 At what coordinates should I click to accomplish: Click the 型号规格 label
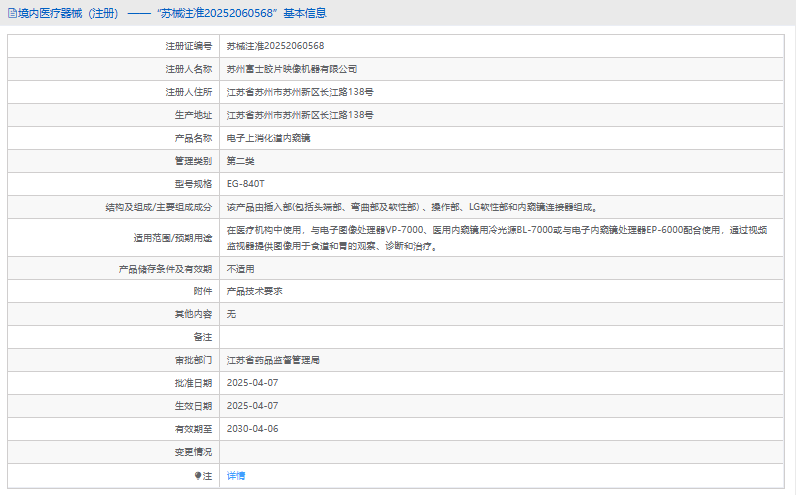(193, 184)
